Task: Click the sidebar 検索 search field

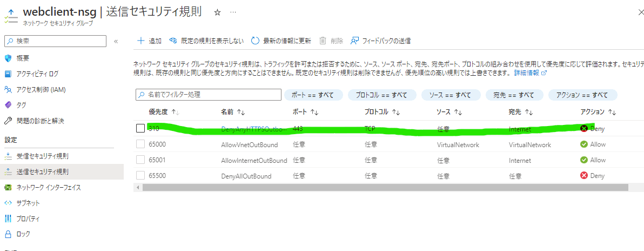Action: click(55, 41)
